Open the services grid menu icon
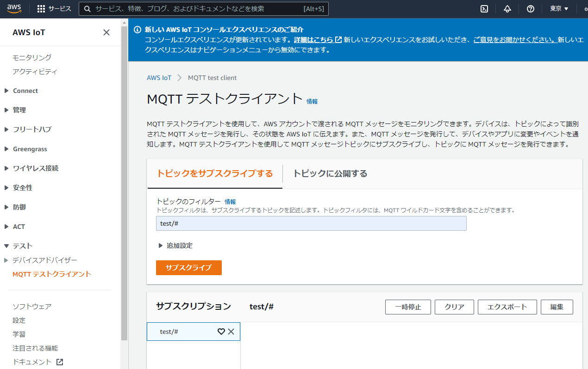Viewport: 588px width, 369px height. pos(41,9)
